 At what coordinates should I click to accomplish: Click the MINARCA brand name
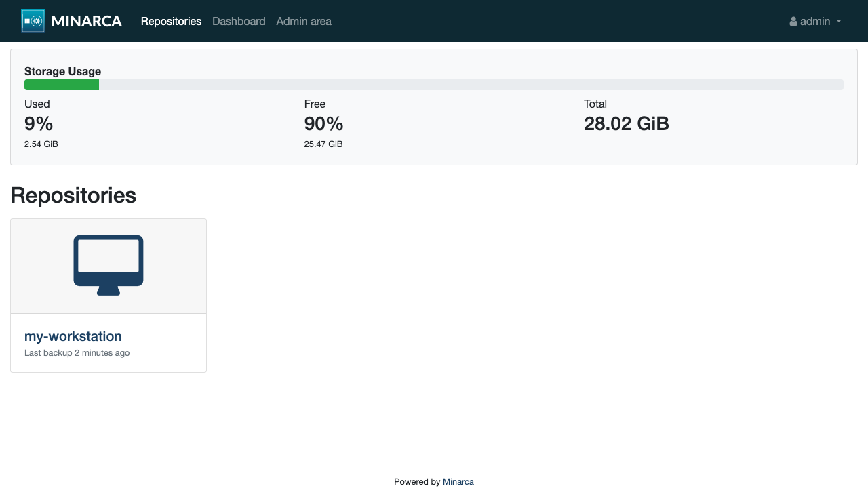[86, 21]
